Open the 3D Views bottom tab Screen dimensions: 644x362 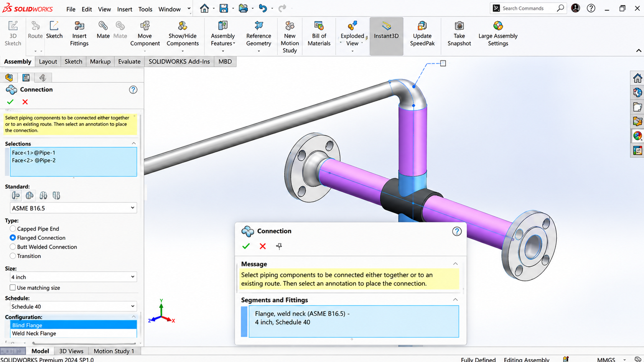71,351
